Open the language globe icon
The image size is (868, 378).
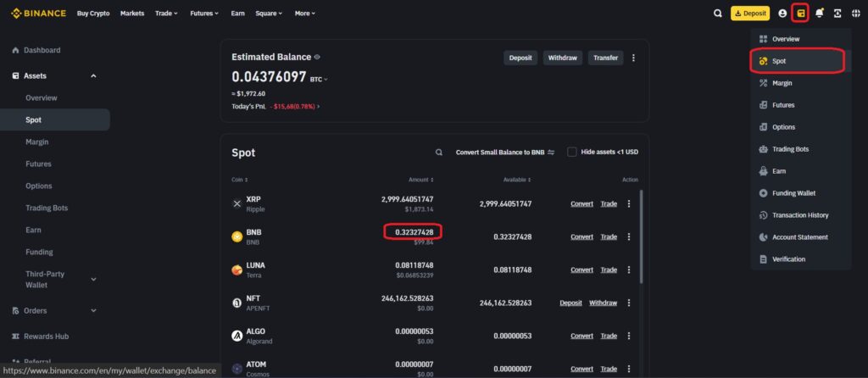856,14
